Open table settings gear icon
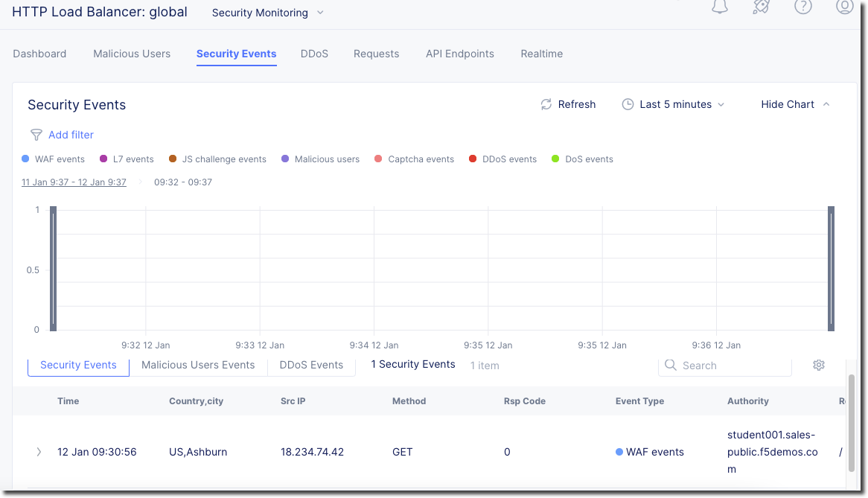868x498 pixels. click(x=819, y=365)
